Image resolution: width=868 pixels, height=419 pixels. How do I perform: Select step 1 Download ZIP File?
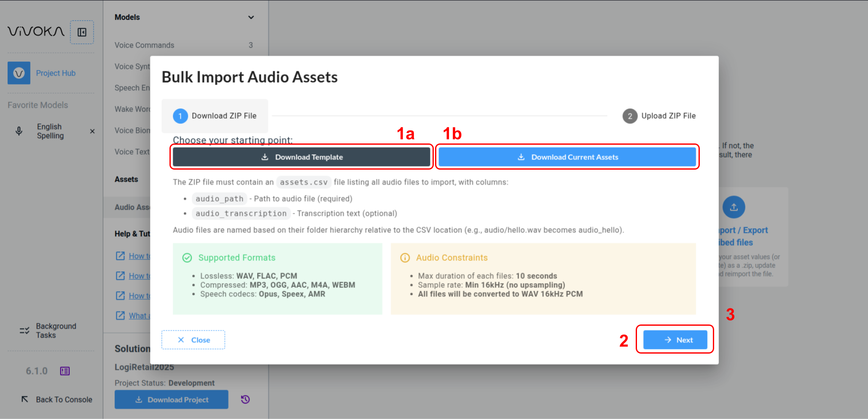(x=215, y=116)
